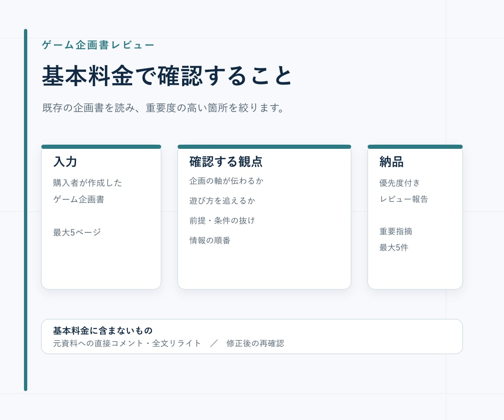Viewport: 504px width, 420px height.
Task: Click the line 前提・条件の抜け
Action: pos(222,220)
